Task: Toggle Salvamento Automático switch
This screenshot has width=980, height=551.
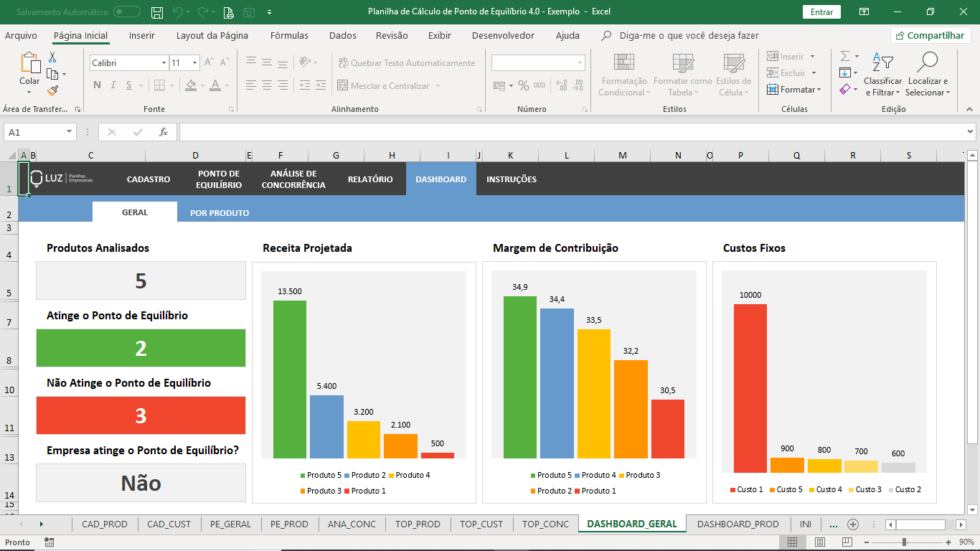Action: tap(127, 12)
